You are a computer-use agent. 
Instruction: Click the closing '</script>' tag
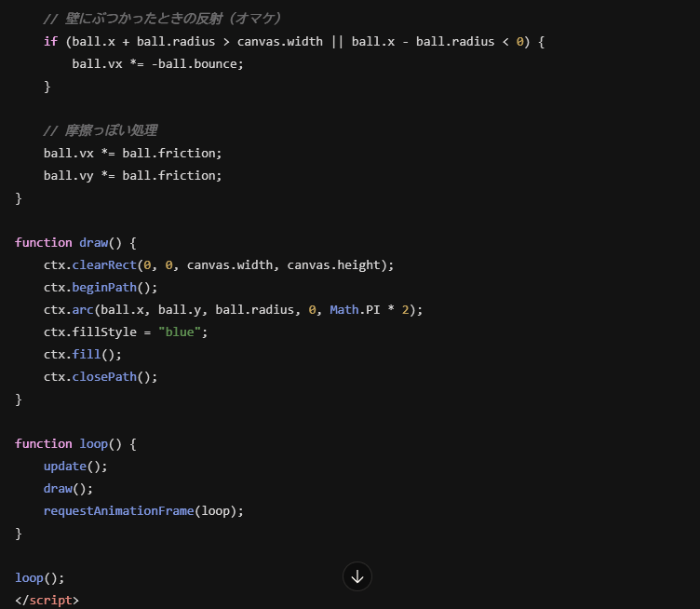point(47,600)
